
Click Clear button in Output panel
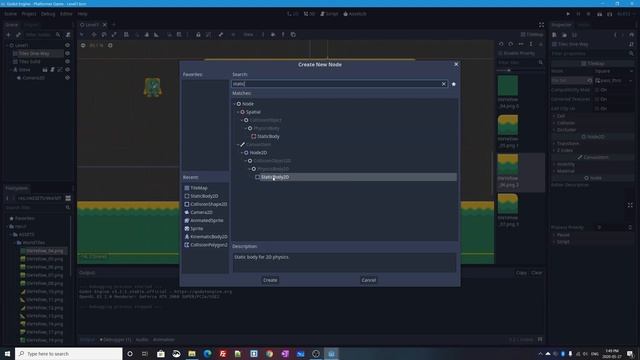536,273
